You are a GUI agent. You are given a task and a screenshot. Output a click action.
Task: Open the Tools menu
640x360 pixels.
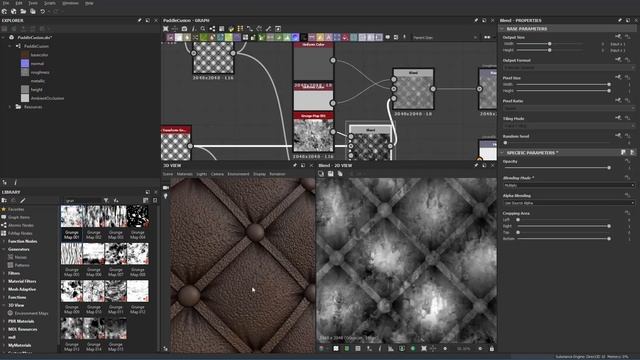click(x=33, y=3)
